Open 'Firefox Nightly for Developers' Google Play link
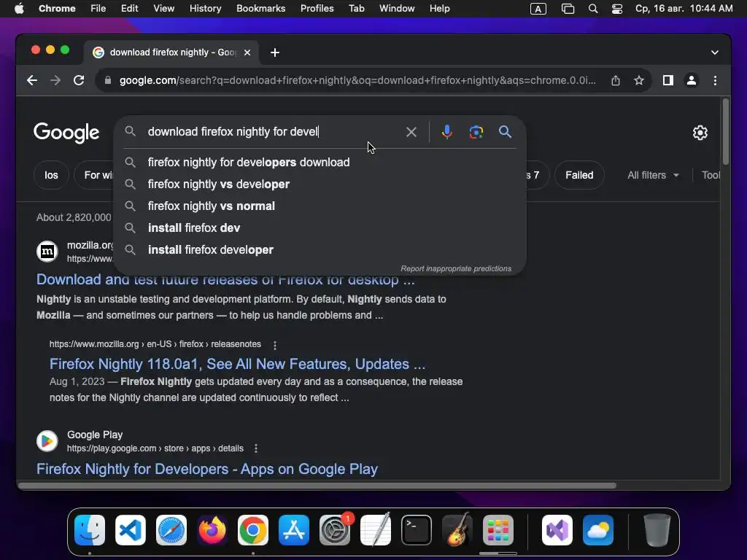Image resolution: width=747 pixels, height=560 pixels. [207, 469]
